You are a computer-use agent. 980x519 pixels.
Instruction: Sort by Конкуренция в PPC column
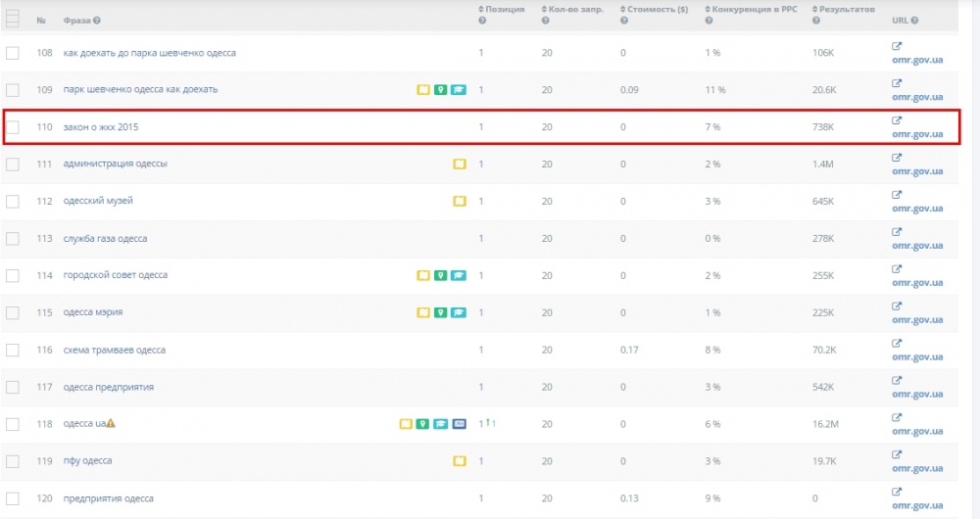(x=754, y=9)
